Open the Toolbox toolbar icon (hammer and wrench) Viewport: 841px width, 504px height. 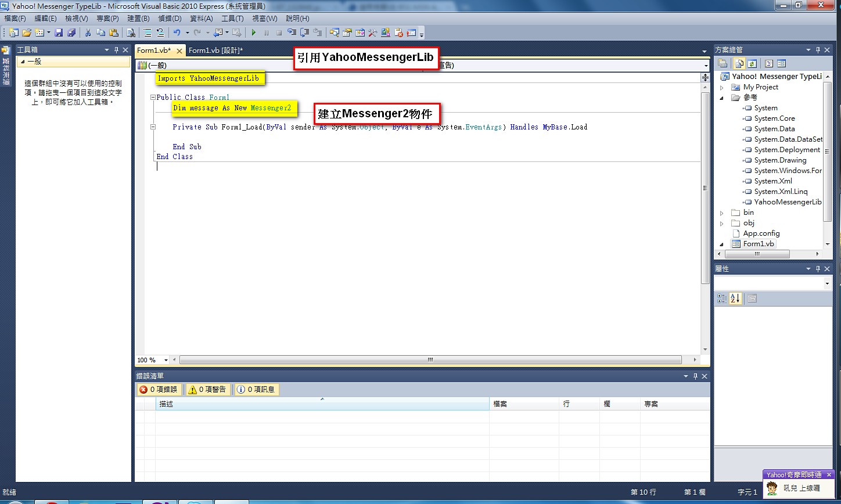pos(373,33)
